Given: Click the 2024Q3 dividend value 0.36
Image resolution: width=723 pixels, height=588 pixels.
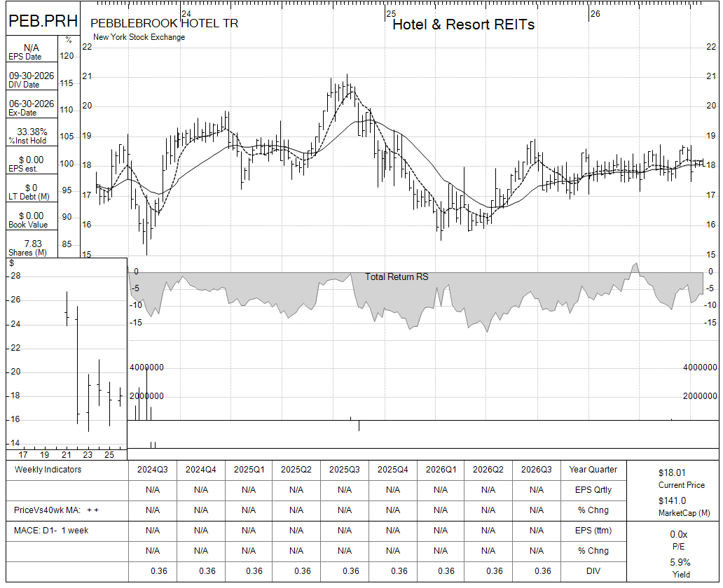Looking at the screenshot, I should [159, 571].
